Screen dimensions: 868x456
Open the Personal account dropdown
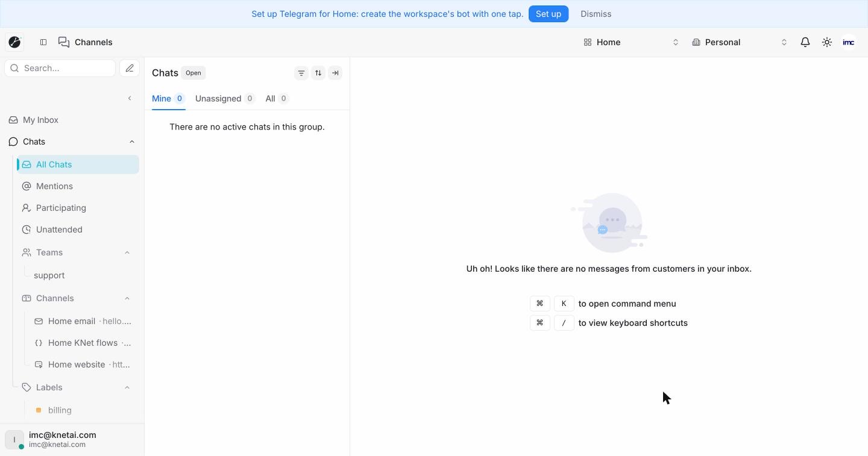pos(740,42)
